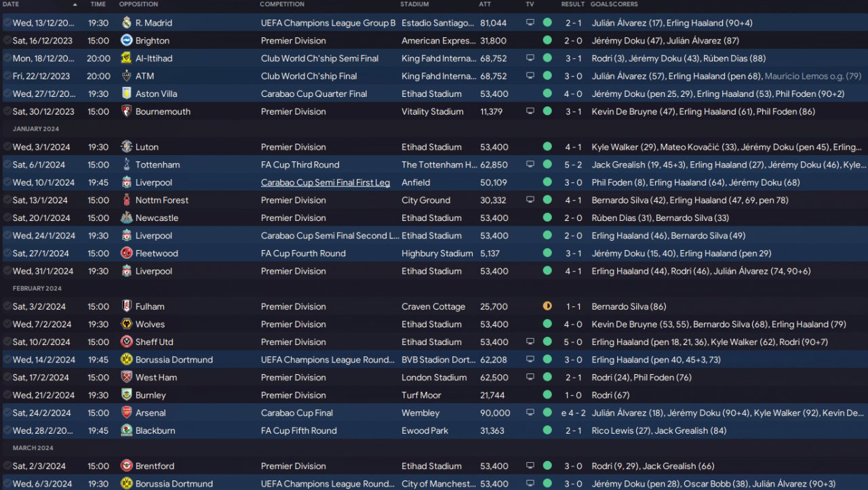This screenshot has height=490, width=868.
Task: Open the Bournemouth club crest
Action: coord(126,111)
